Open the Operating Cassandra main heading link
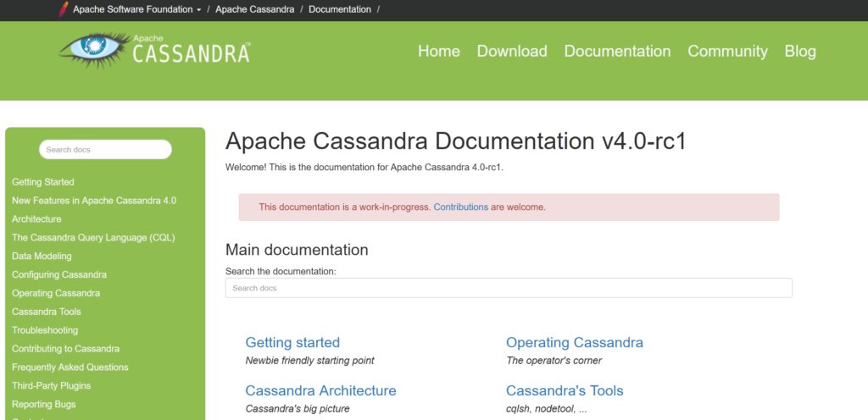This screenshot has height=420, width=868. 575,343
